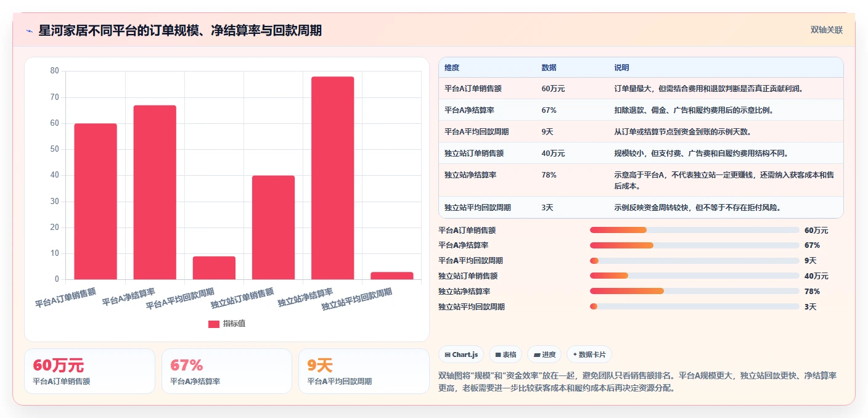868x418 pixels.
Task: Click the summary paragraph starting 双轴图将
Action: pyautogui.click(x=637, y=382)
